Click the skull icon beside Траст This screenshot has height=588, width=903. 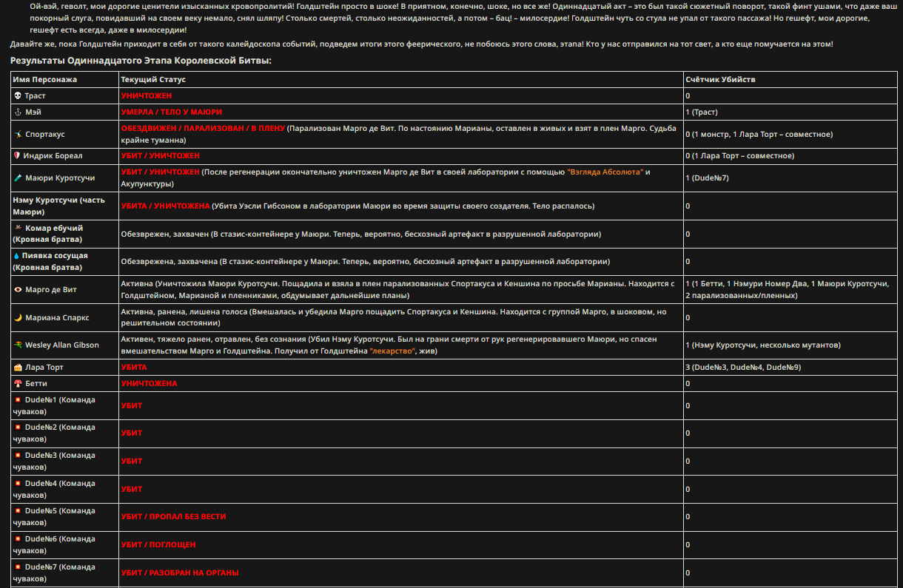coord(18,96)
